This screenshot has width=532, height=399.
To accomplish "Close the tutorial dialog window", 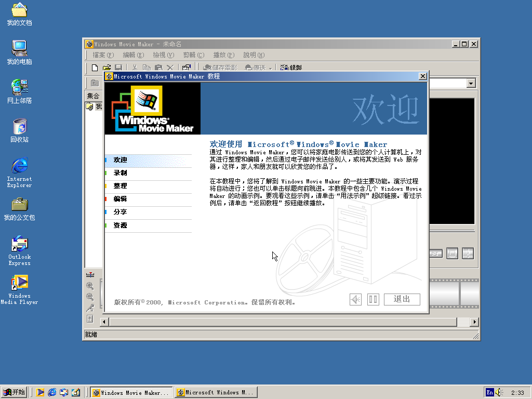I will (423, 76).
